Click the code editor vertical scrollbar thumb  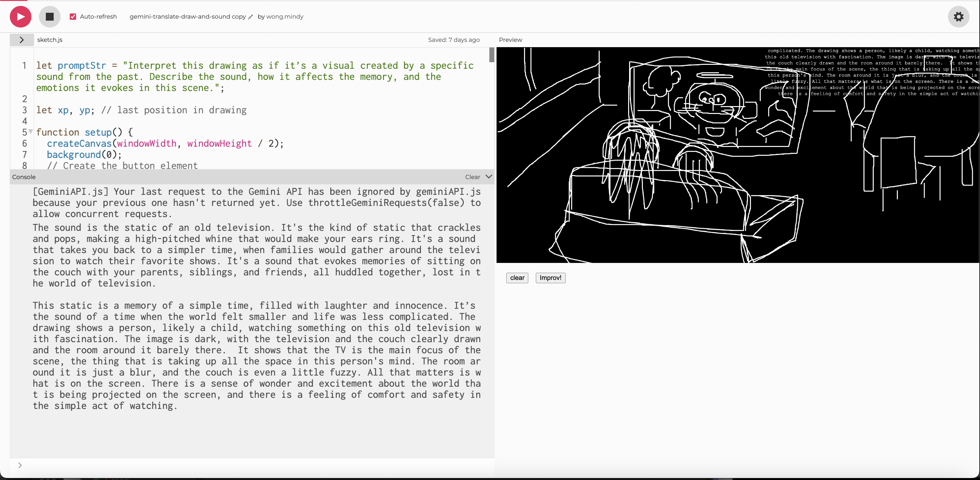[x=492, y=55]
